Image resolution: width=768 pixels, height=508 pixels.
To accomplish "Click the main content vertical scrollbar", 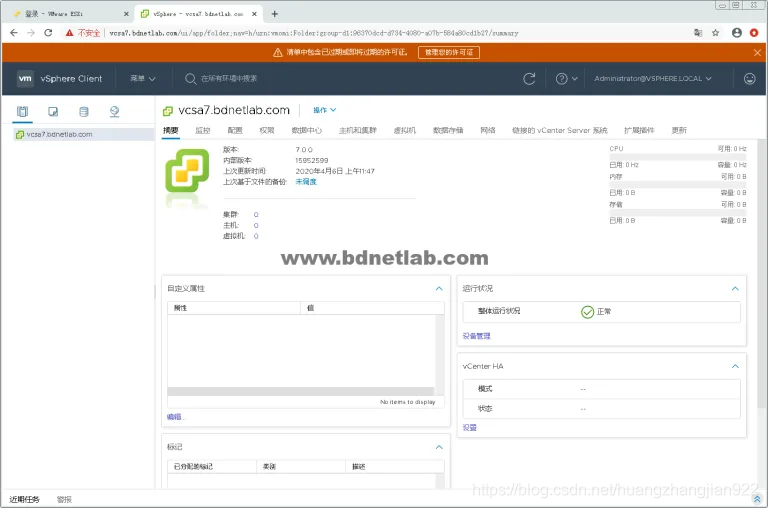I will (x=762, y=274).
